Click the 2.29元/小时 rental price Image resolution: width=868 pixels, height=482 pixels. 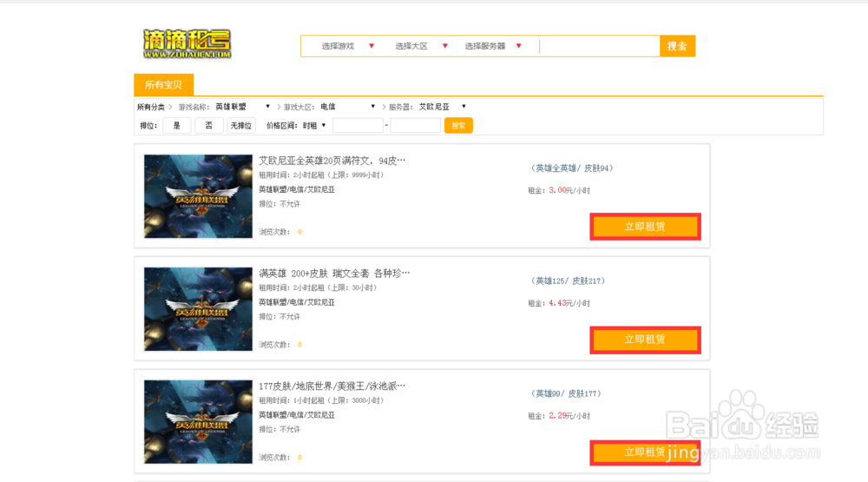(569, 416)
